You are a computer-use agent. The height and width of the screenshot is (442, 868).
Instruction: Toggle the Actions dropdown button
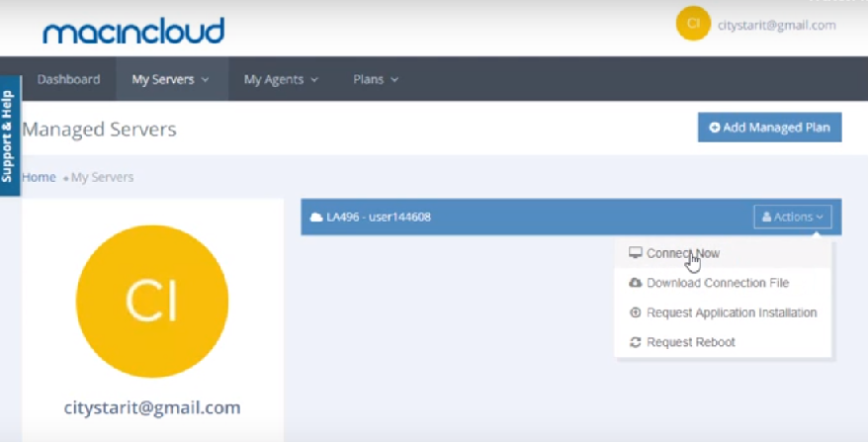click(x=793, y=218)
